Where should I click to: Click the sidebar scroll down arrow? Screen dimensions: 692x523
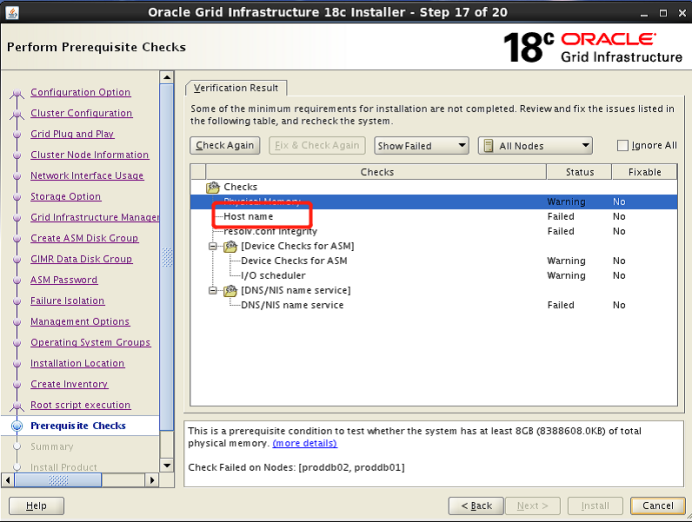click(x=167, y=466)
